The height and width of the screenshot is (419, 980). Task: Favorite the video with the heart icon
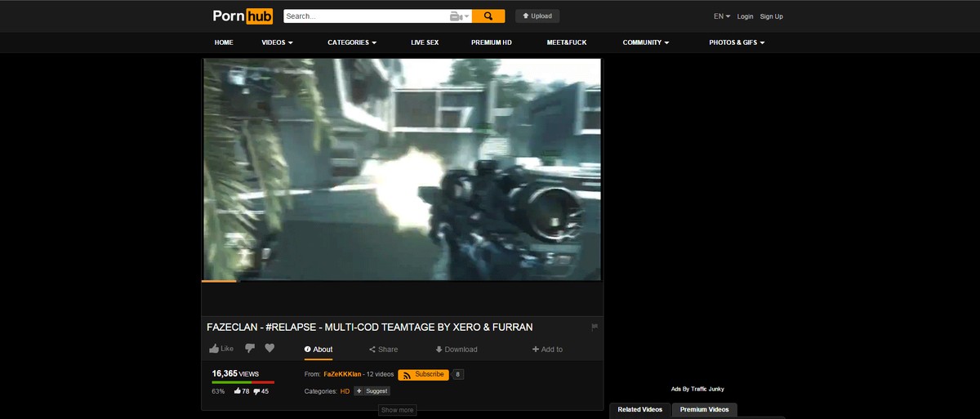(x=269, y=349)
